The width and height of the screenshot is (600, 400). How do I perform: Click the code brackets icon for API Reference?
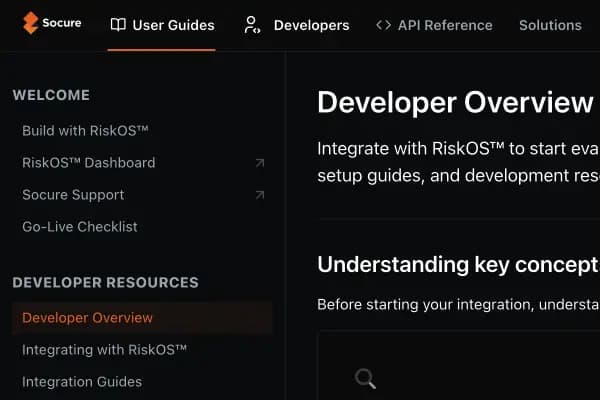383,25
